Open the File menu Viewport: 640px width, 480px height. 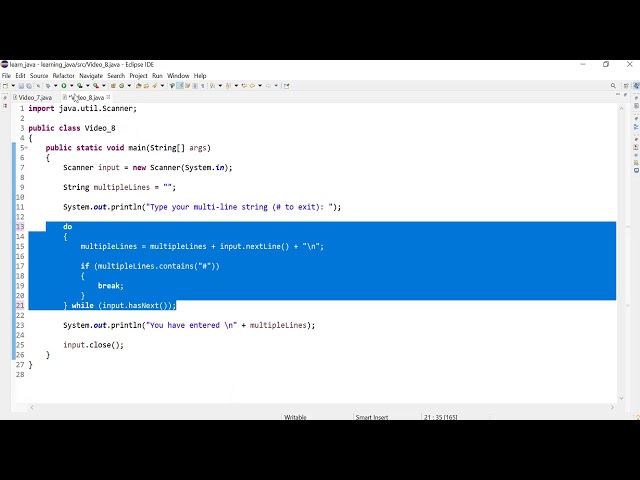tap(6, 76)
